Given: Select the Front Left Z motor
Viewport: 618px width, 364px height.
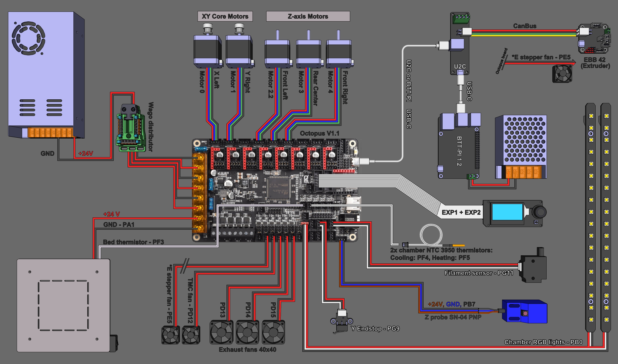Looking at the screenshot, I should (x=278, y=50).
